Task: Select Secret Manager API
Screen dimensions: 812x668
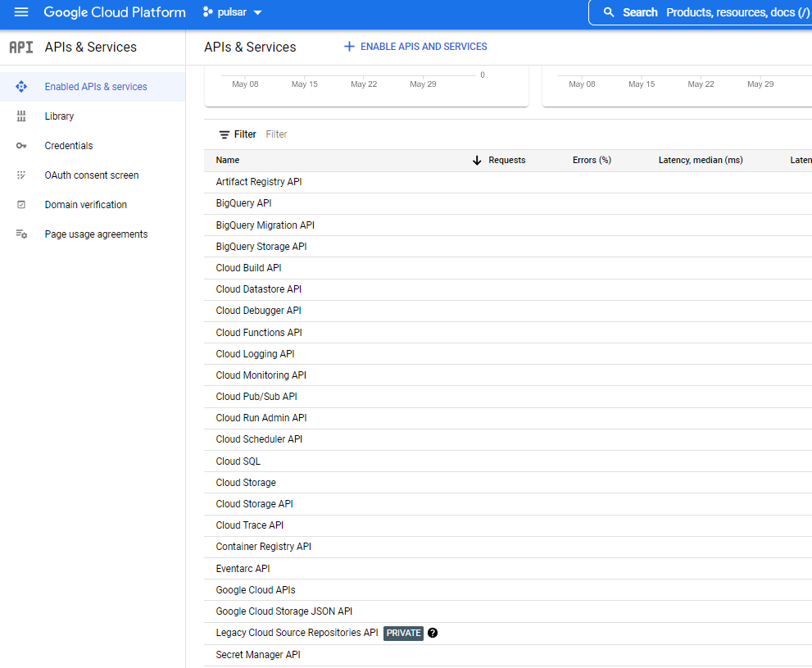Action: [x=508, y=655]
